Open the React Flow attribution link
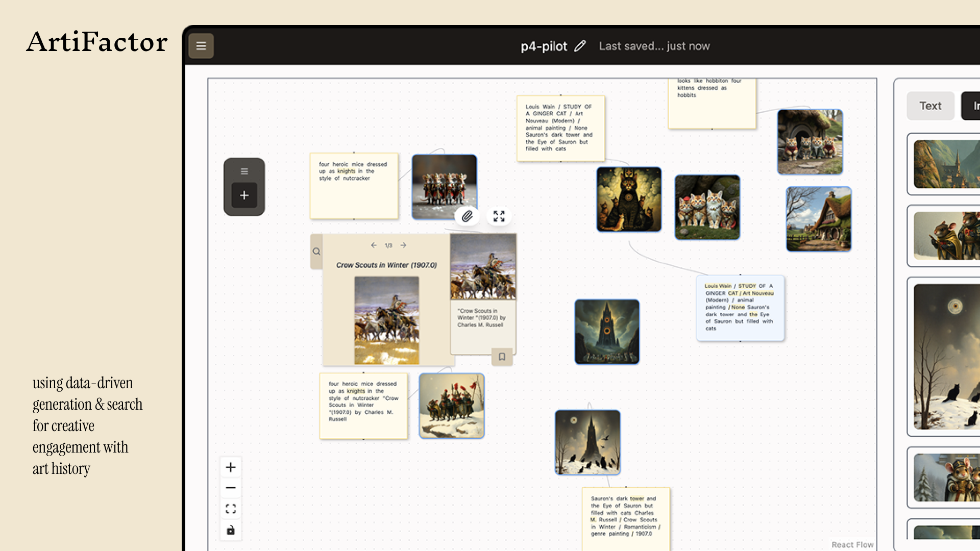Image resolution: width=980 pixels, height=551 pixels. point(852,544)
